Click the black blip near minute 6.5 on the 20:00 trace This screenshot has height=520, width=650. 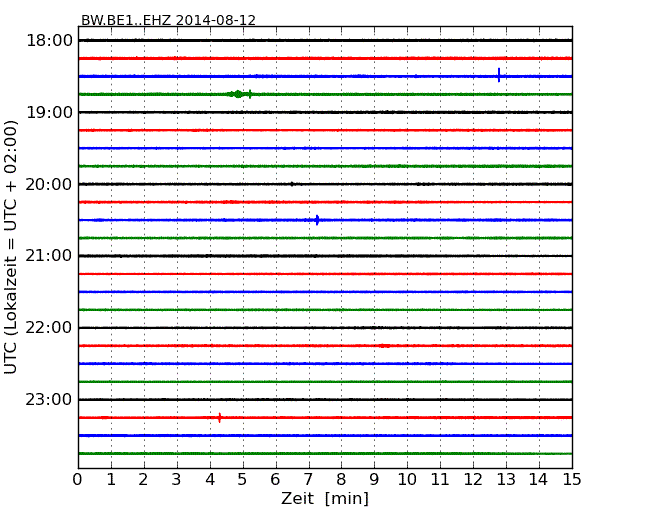tap(292, 184)
